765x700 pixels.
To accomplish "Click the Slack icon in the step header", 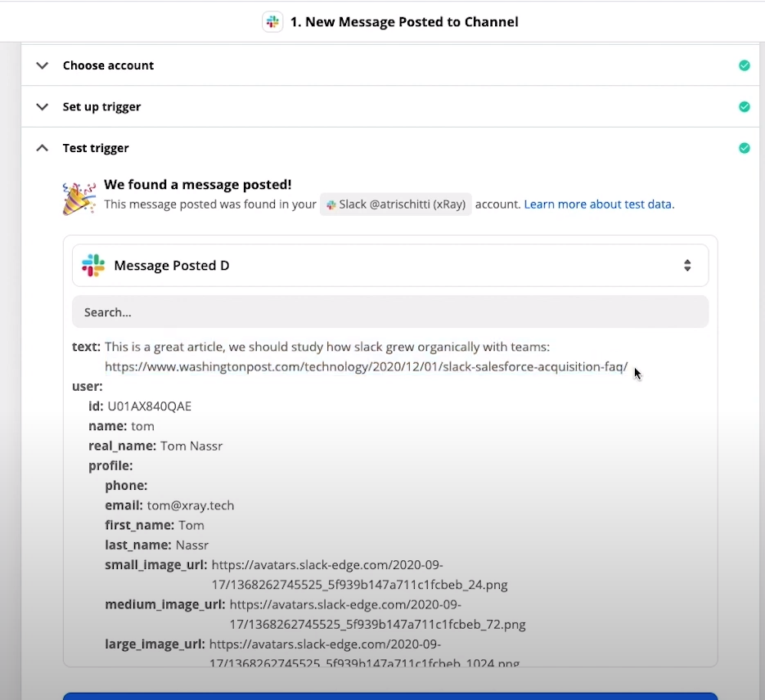I will (x=272, y=22).
